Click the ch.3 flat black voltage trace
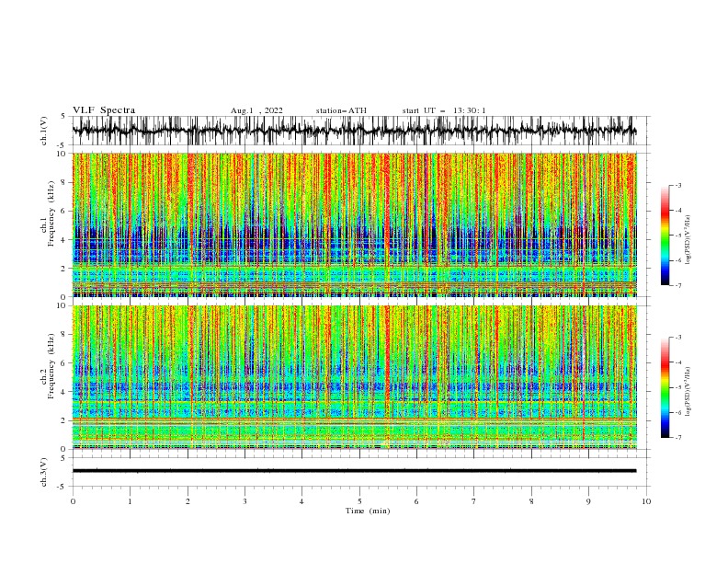This screenshot has height=563, width=728. pos(354,471)
